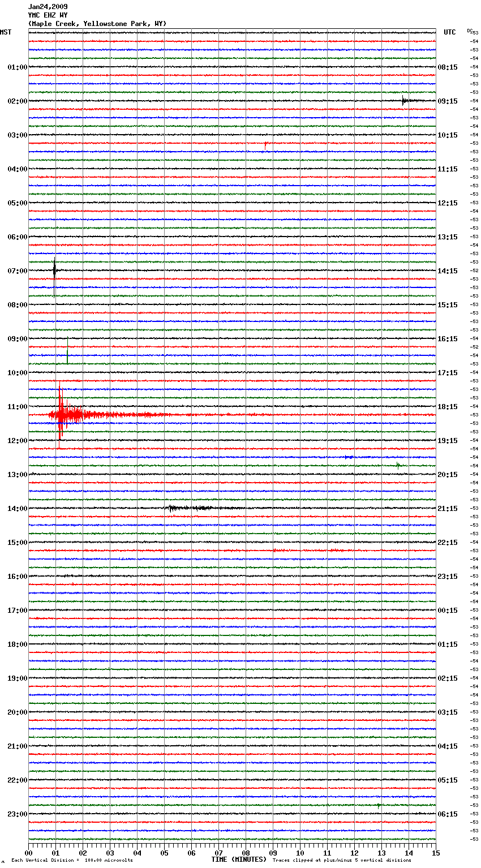Click the minute 00 tick label on bottom axis
The height and width of the screenshot is (868, 481).
29,853
